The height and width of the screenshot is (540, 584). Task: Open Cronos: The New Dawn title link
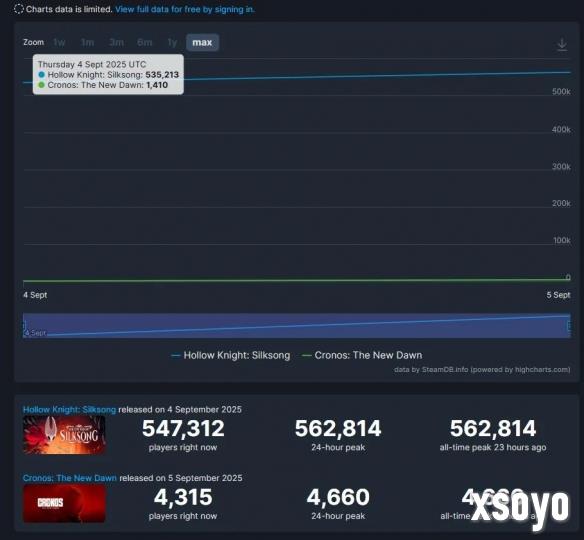70,478
